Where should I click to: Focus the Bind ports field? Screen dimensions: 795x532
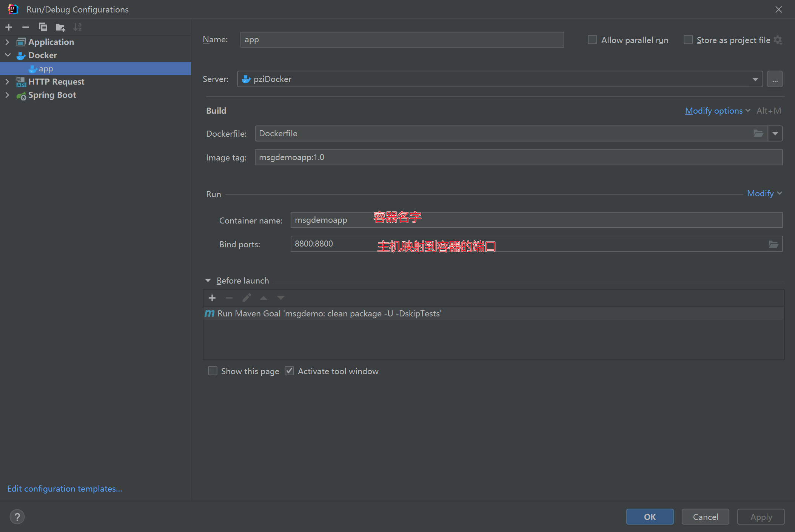point(536,244)
